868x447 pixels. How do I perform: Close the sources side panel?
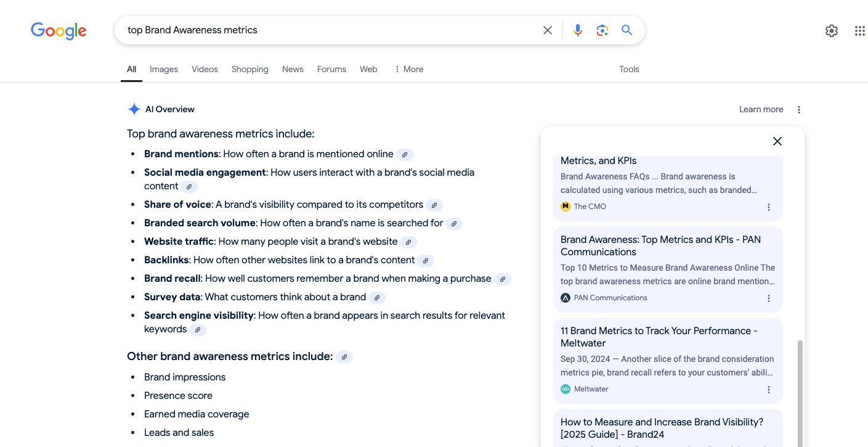777,141
